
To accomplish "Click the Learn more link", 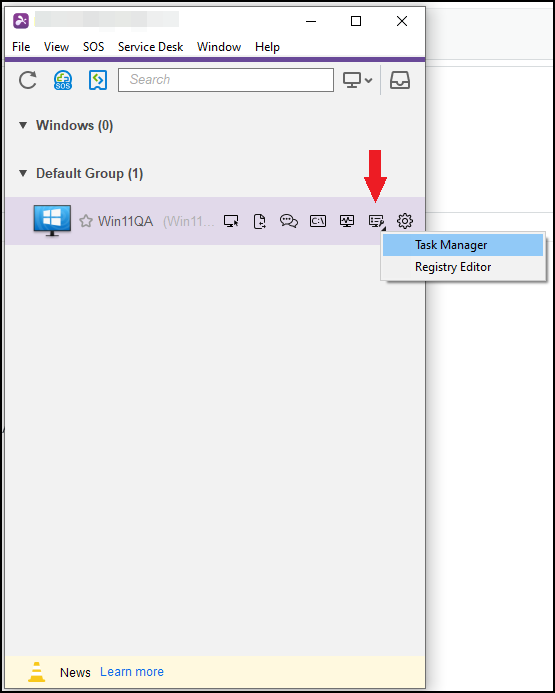I will 132,672.
